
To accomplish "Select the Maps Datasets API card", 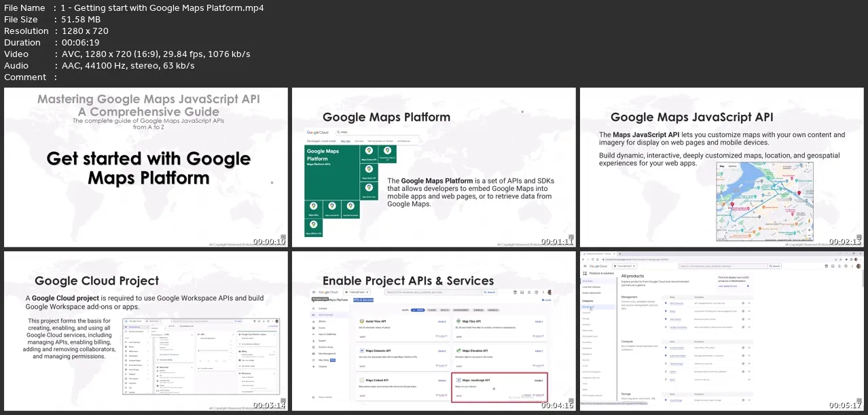I will pyautogui.click(x=403, y=358).
